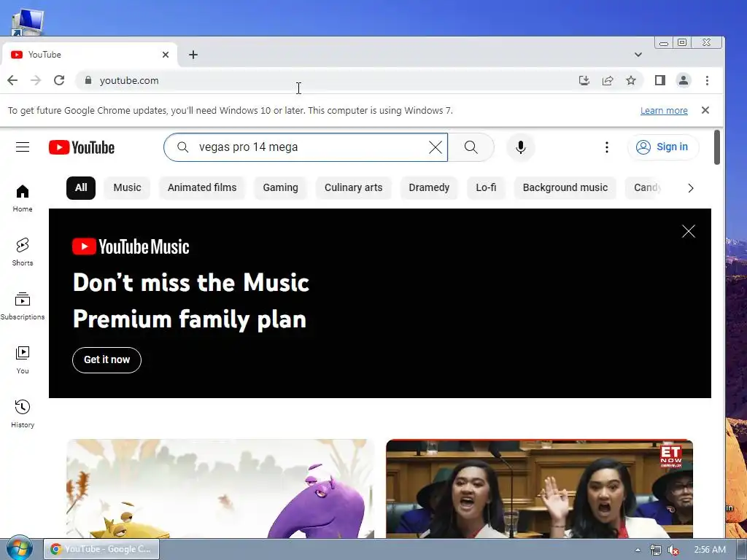Click the install app icon in address bar
This screenshot has height=560, width=747.
[584, 80]
